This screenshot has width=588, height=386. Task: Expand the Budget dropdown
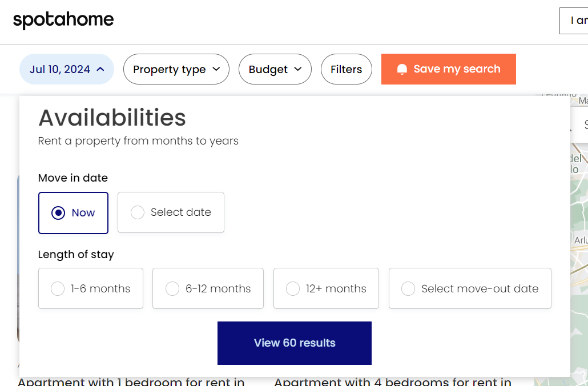[275, 69]
